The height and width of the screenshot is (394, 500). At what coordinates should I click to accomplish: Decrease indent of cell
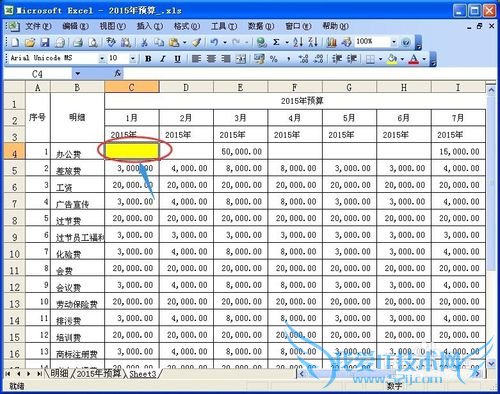coord(337,59)
